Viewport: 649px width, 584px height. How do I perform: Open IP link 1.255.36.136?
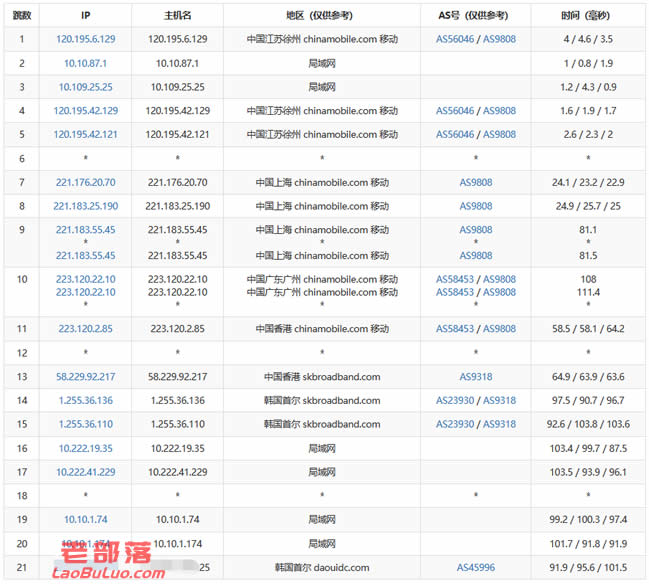[86, 400]
